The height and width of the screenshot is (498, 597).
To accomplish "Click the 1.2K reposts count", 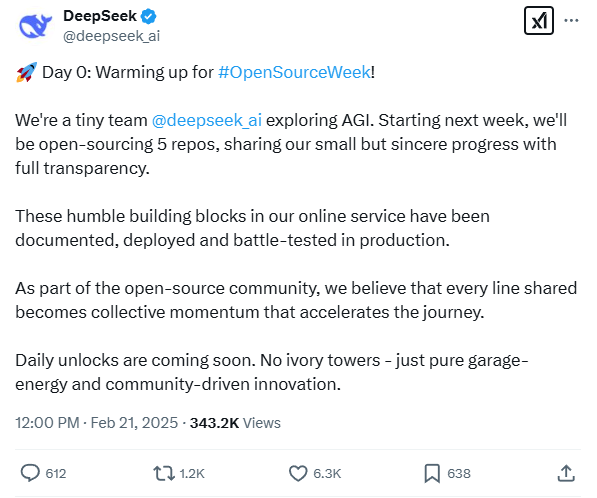I will tap(192, 474).
